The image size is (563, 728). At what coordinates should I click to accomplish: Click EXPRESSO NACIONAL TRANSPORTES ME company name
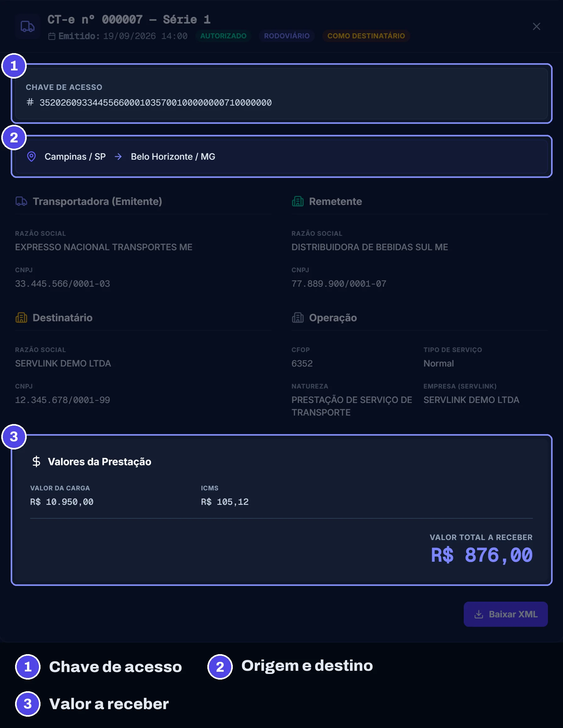click(x=104, y=247)
